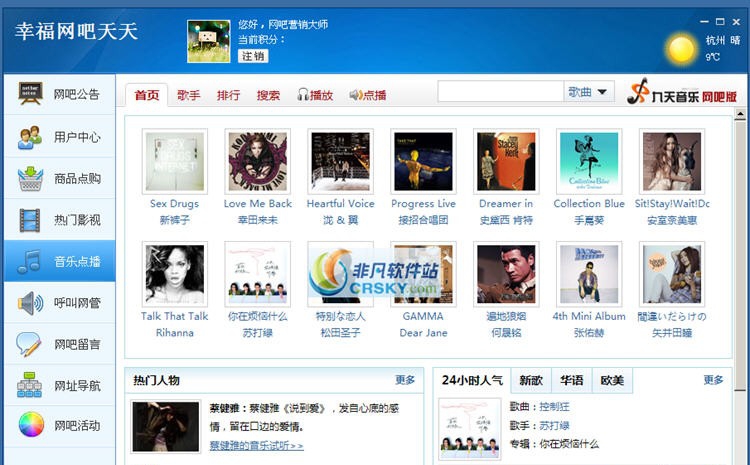Select the 24小时人气 tab
750x465 pixels.
coord(472,380)
